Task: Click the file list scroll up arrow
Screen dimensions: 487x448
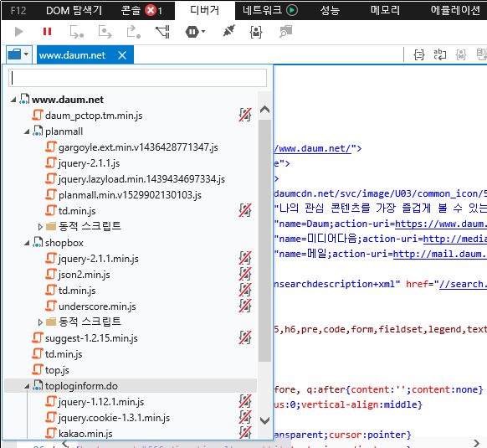Action: [264, 109]
